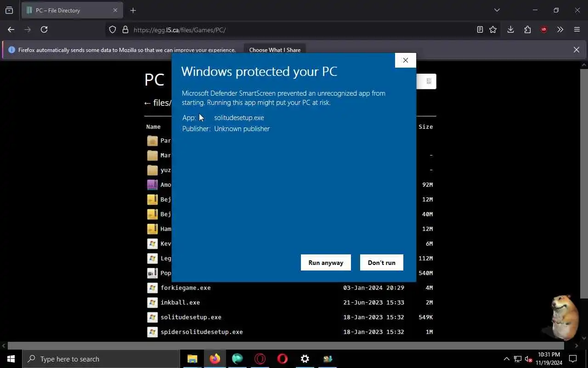Click forkiegame.exe file link

[186, 287]
